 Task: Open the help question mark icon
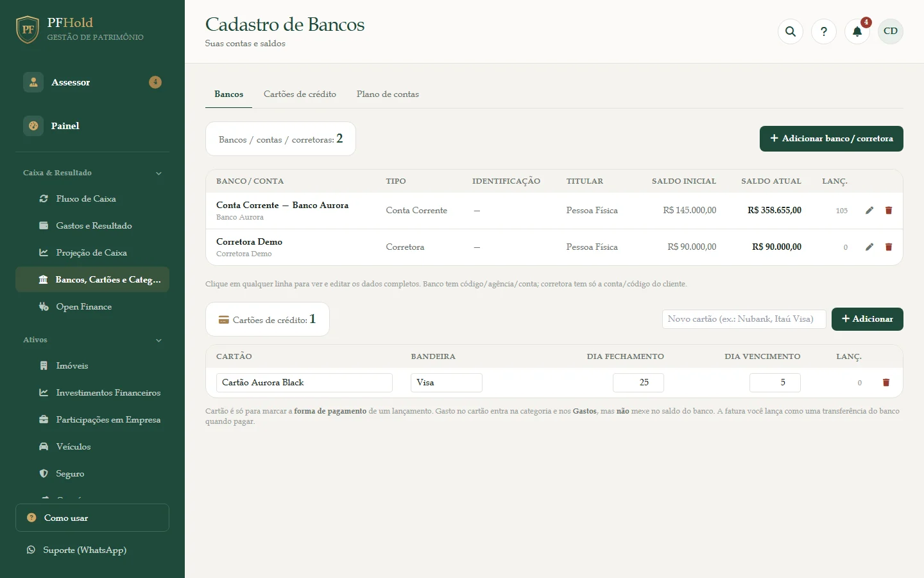pos(824,31)
